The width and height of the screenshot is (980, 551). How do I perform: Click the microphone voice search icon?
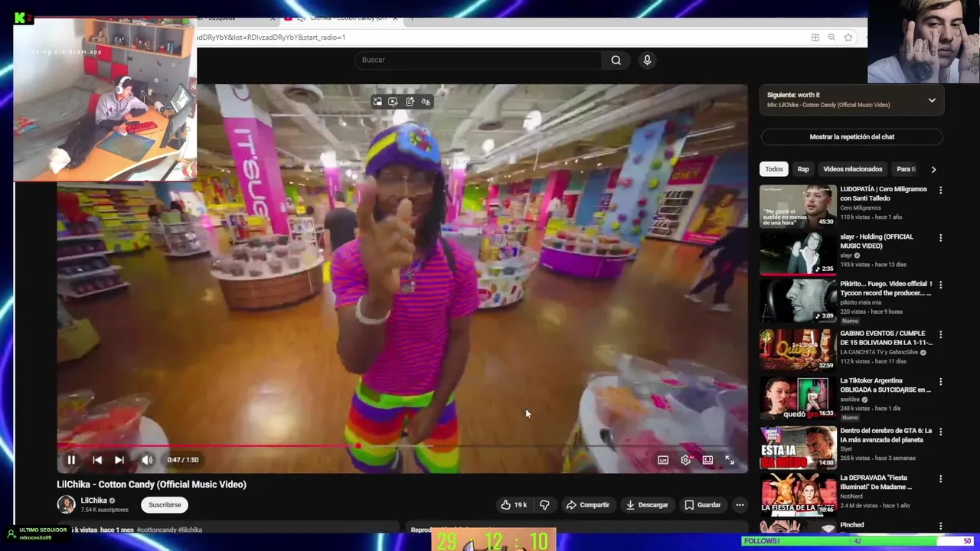pyautogui.click(x=647, y=60)
